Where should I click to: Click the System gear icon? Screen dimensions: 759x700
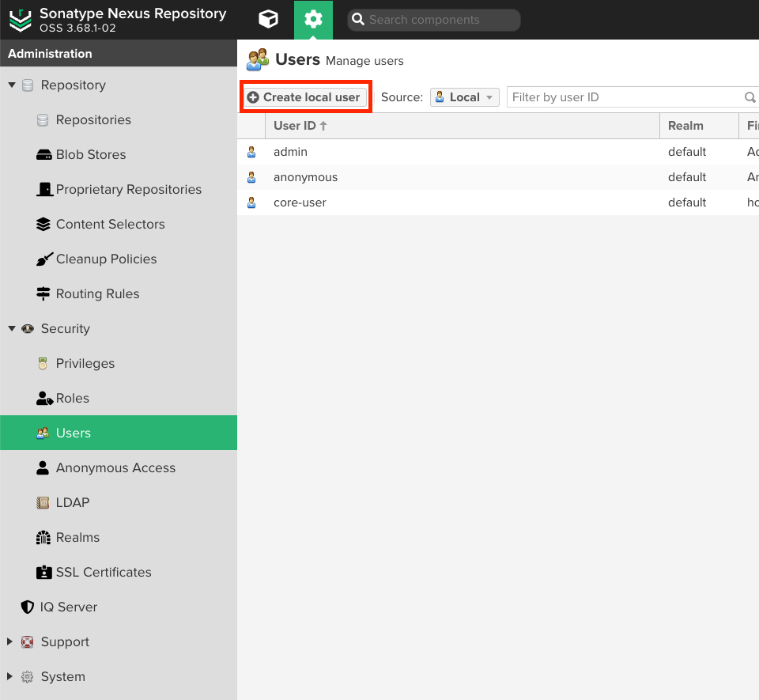28,677
